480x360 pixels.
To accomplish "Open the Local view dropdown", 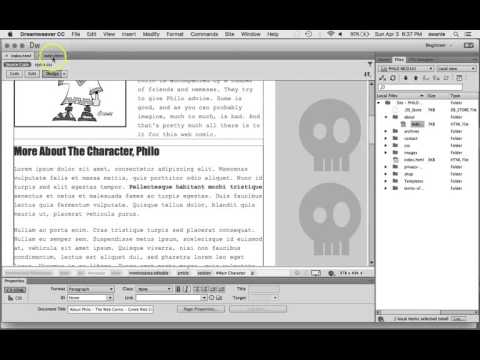I will pyautogui.click(x=456, y=68).
